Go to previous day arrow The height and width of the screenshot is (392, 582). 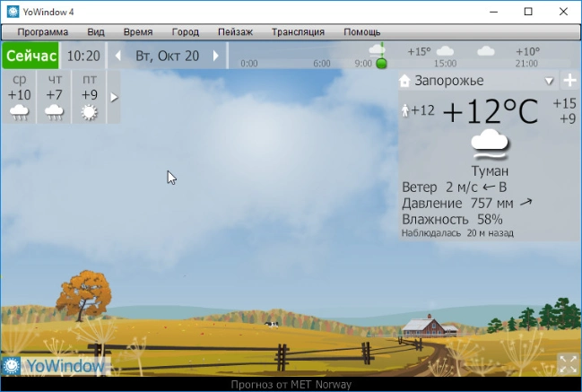pos(118,56)
